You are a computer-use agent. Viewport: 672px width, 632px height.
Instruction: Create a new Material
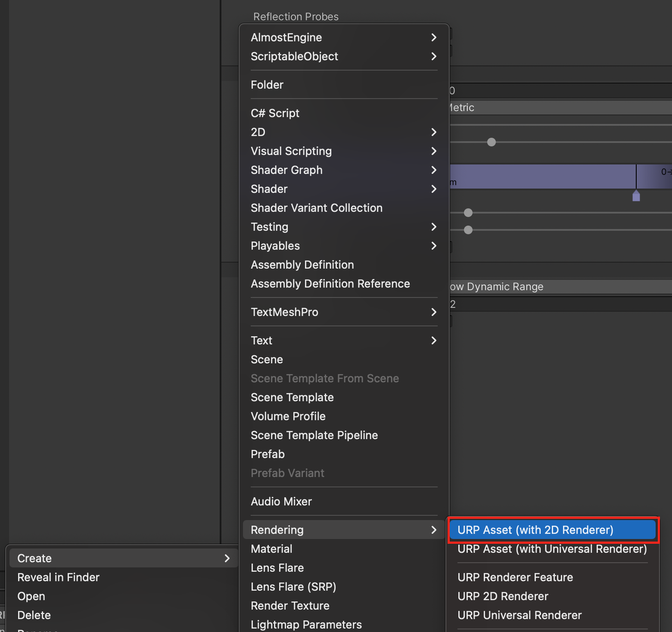point(344,549)
